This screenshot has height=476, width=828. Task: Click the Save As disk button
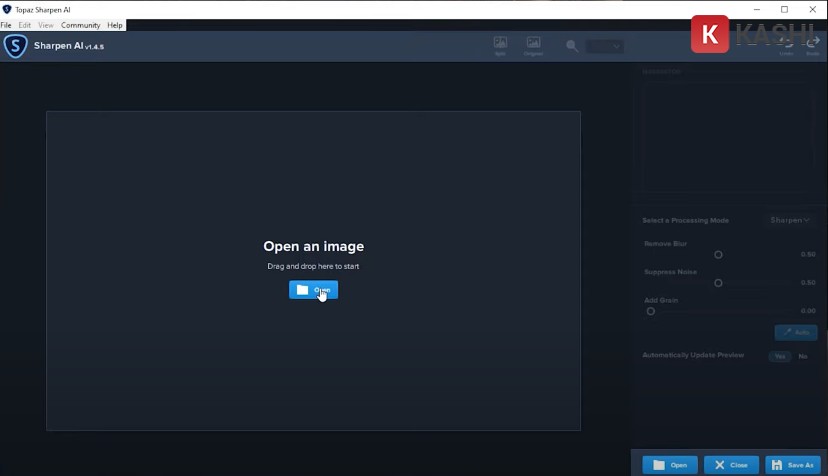(x=792, y=465)
